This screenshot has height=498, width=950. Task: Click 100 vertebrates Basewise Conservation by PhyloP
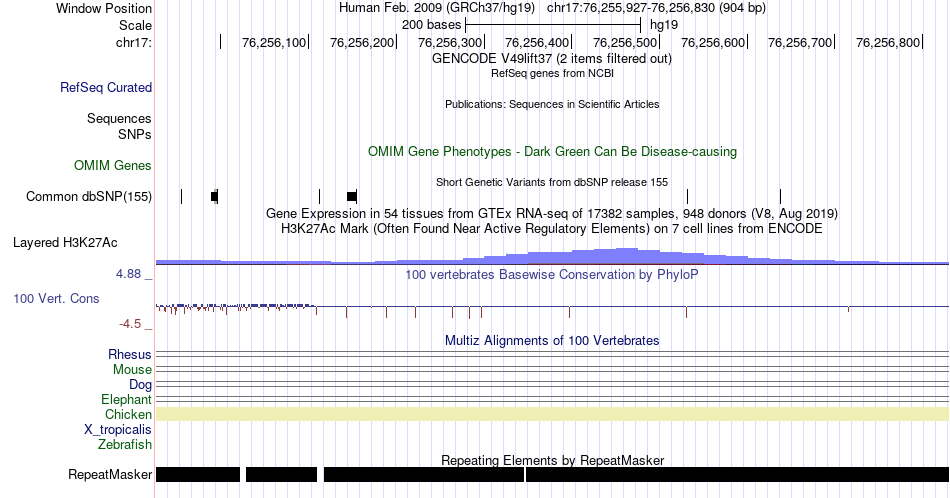pos(552,274)
